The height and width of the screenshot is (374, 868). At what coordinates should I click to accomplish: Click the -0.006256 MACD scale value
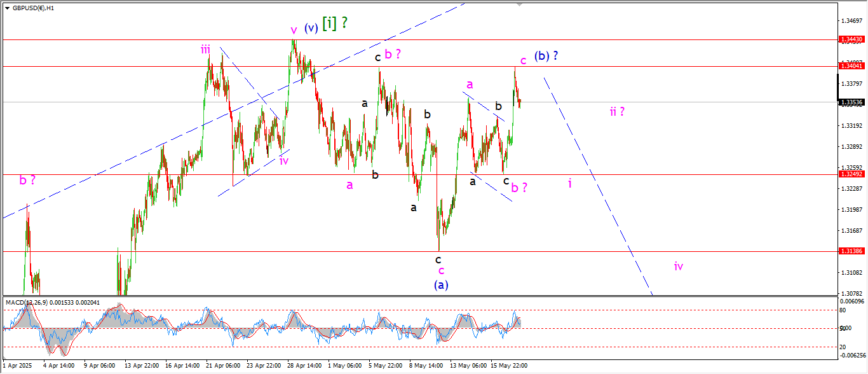tap(851, 355)
